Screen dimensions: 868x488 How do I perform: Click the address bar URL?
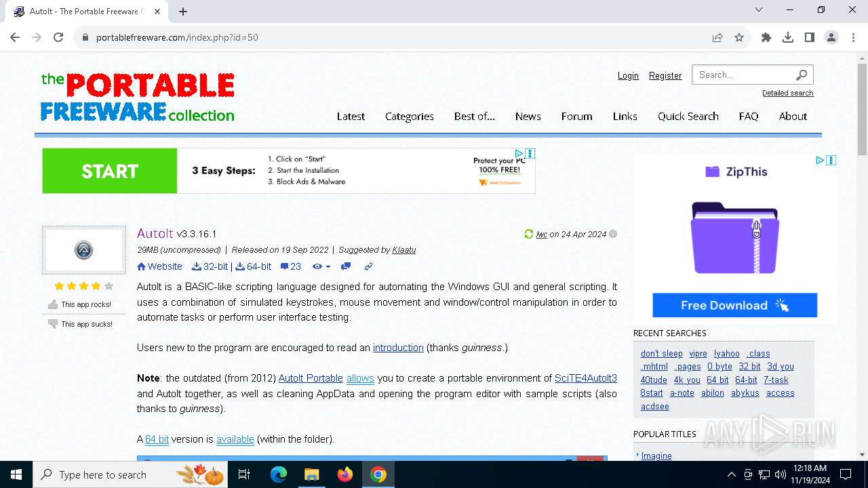tap(177, 37)
